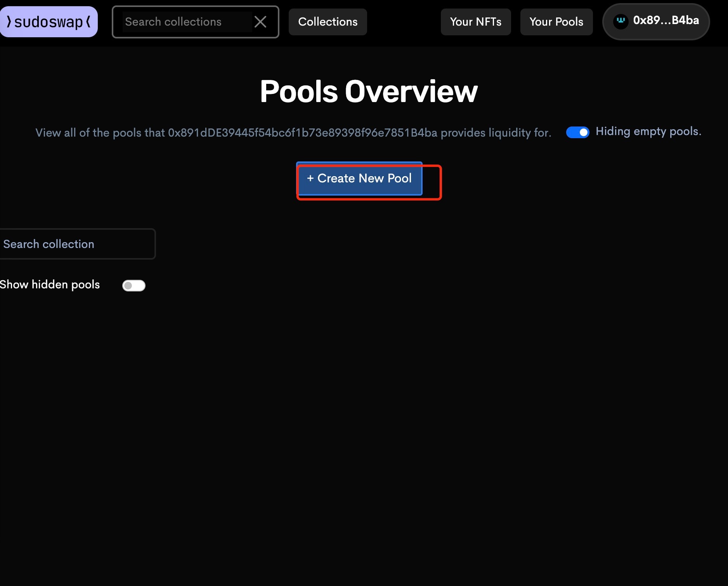Open the Collections page
Screen dimensions: 728x586
pyautogui.click(x=328, y=22)
